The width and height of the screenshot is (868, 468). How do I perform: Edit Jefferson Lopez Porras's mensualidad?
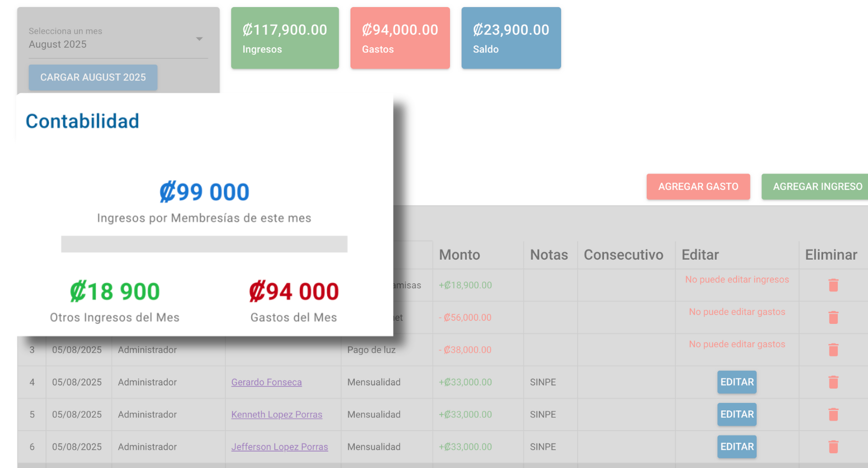click(737, 447)
